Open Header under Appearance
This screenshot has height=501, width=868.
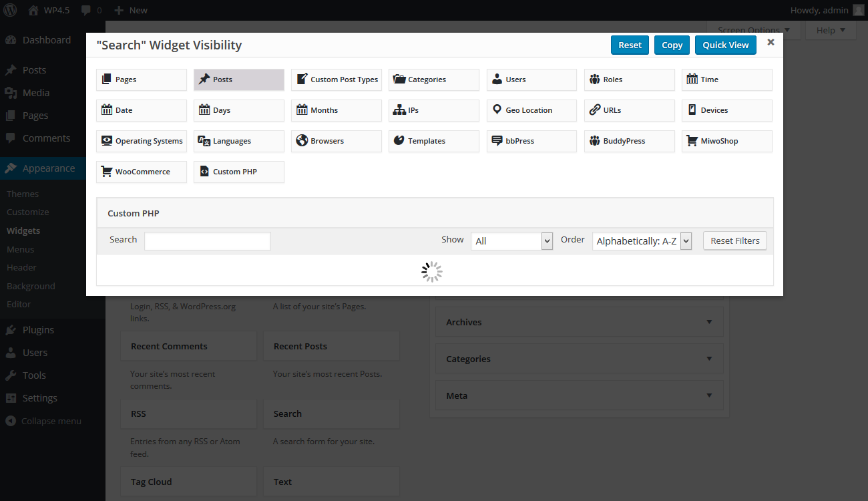pyautogui.click(x=21, y=267)
